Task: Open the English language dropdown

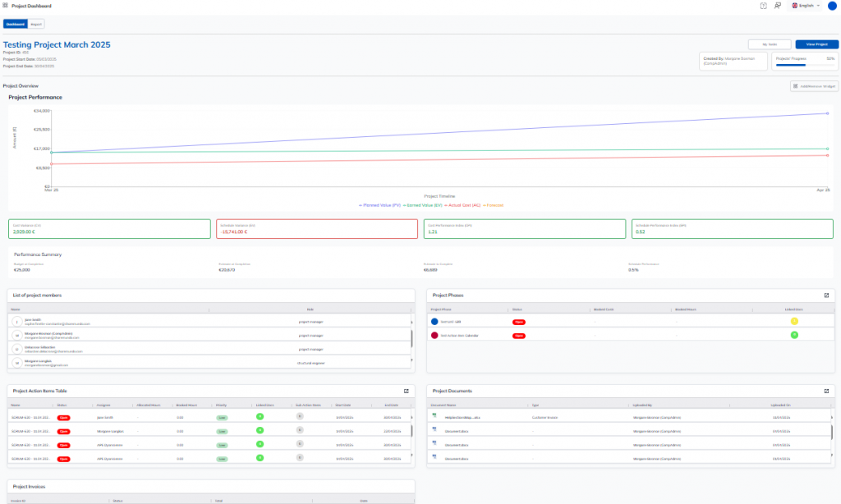Action: pyautogui.click(x=806, y=6)
